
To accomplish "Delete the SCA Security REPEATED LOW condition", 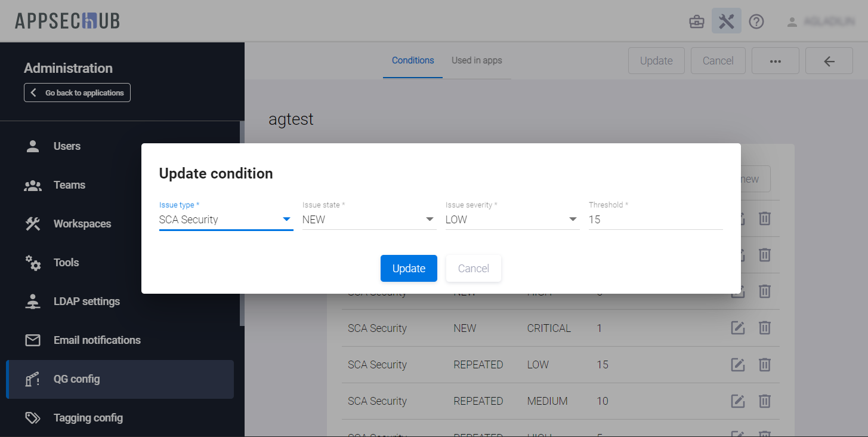I will 765,364.
